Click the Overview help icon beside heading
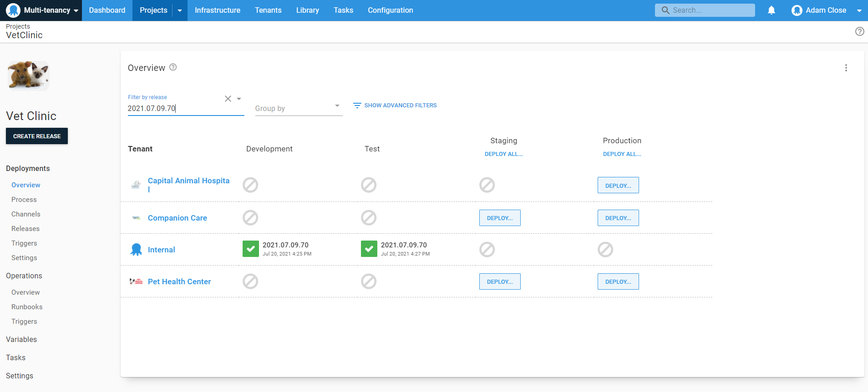The height and width of the screenshot is (392, 868). (x=173, y=67)
